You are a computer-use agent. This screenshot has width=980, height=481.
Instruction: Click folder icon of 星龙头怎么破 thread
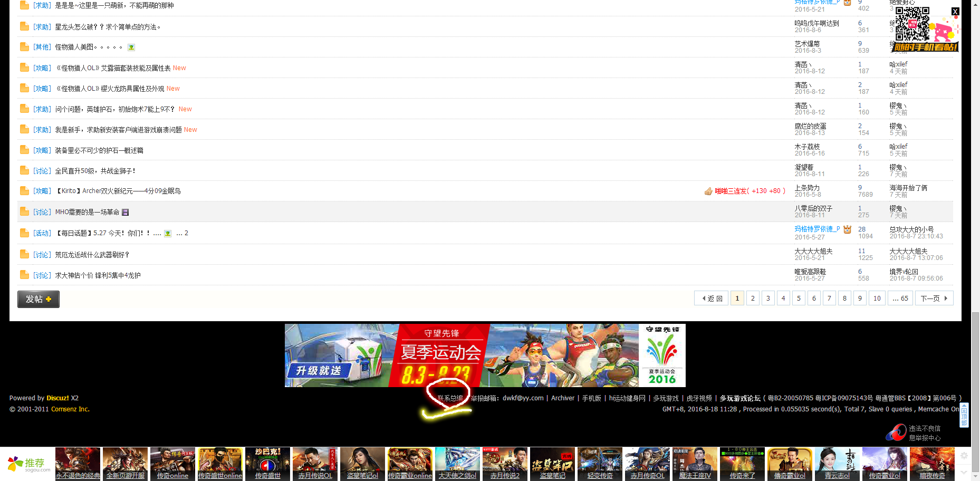point(24,26)
